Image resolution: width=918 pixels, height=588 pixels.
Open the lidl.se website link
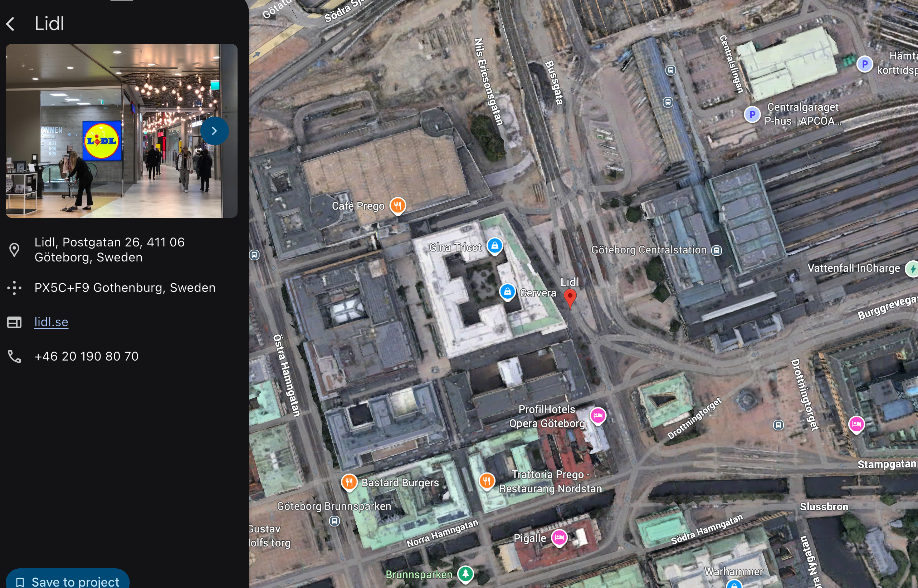51,322
